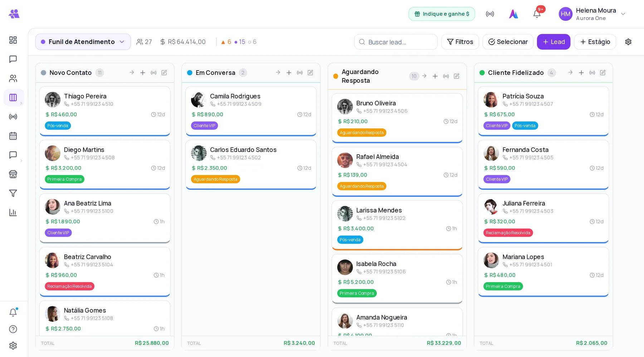Viewport: 644px width, 357px height.
Task: Open Helena Moura account menu chevron
Action: click(x=623, y=14)
